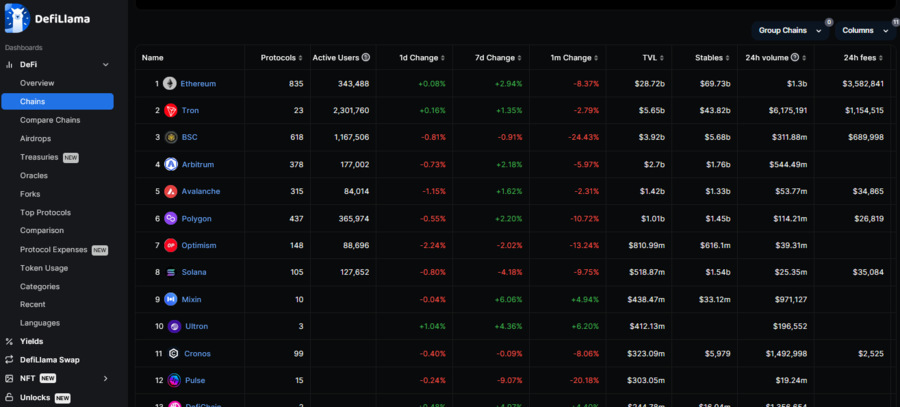Sort by 1m Change column arrows
The image size is (900, 407).
596,58
